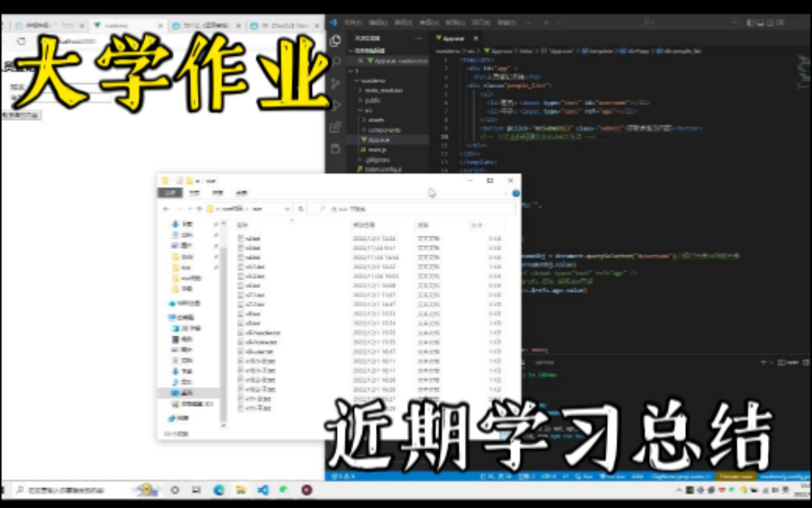
Task: Close the App.vue editor tab
Action: pos(476,38)
